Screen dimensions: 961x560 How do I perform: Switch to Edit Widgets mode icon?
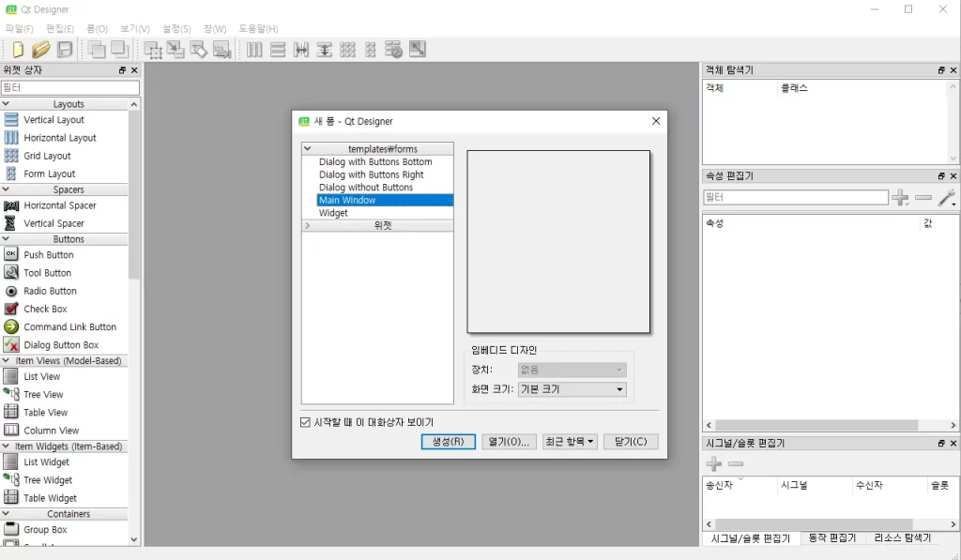(x=152, y=50)
